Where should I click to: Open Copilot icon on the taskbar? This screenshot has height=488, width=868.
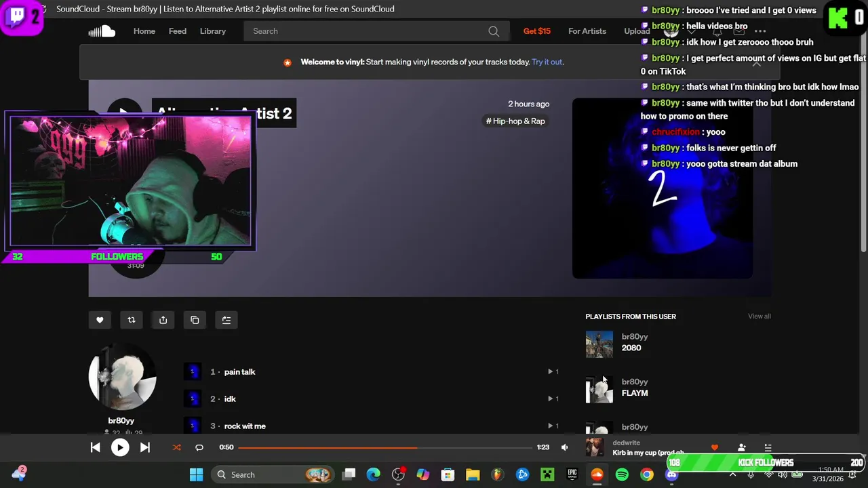pos(423,474)
